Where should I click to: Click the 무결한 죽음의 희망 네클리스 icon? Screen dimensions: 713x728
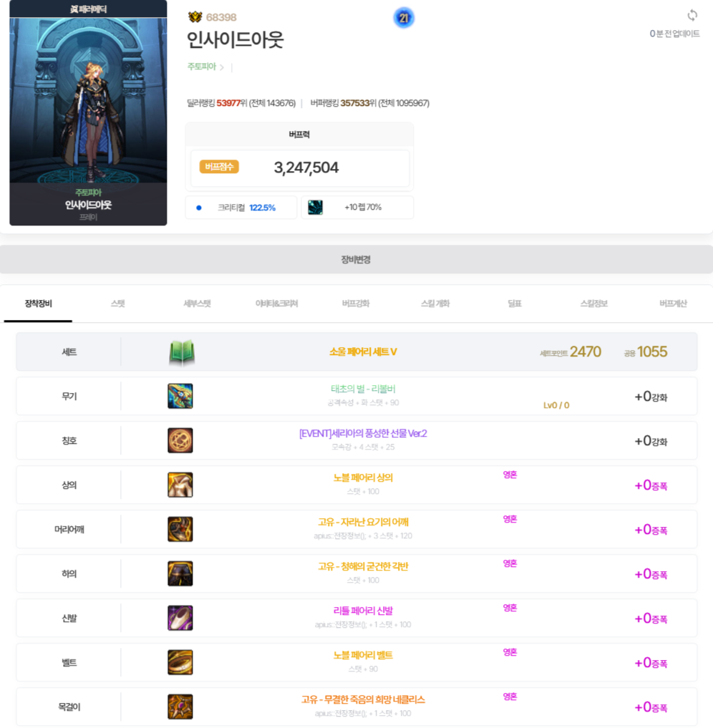pyautogui.click(x=180, y=707)
